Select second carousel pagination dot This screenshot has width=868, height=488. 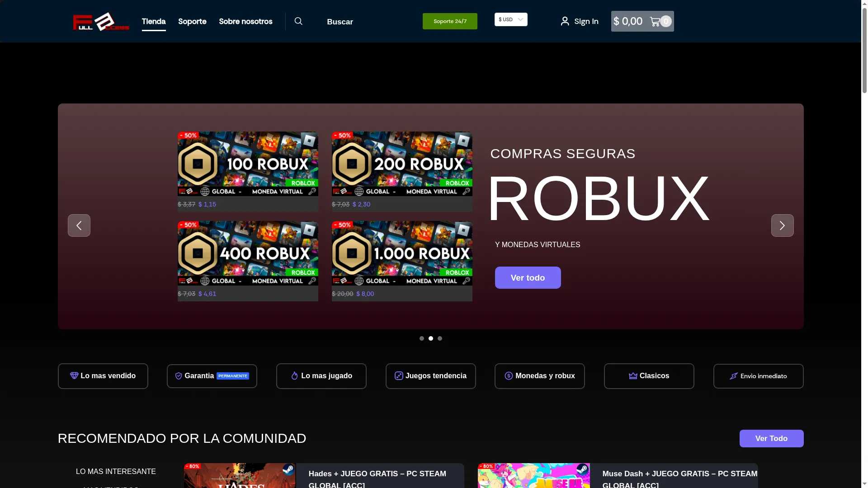(x=431, y=338)
